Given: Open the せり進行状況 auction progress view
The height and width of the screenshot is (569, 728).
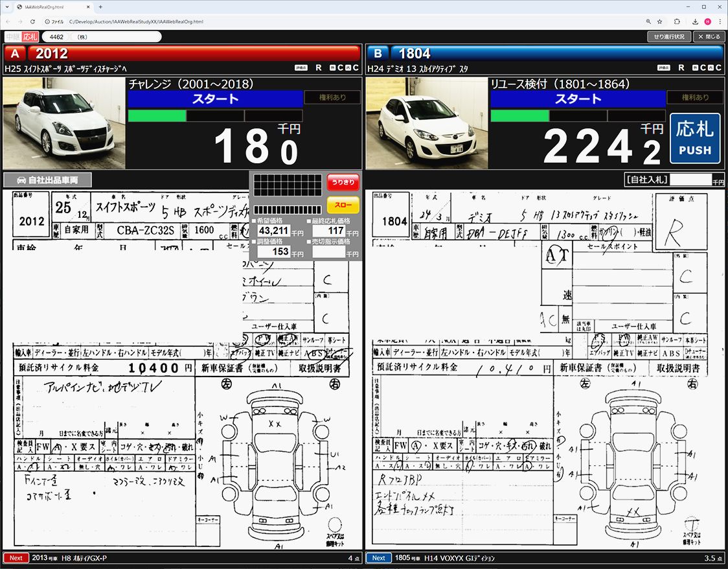Looking at the screenshot, I should [x=669, y=37].
